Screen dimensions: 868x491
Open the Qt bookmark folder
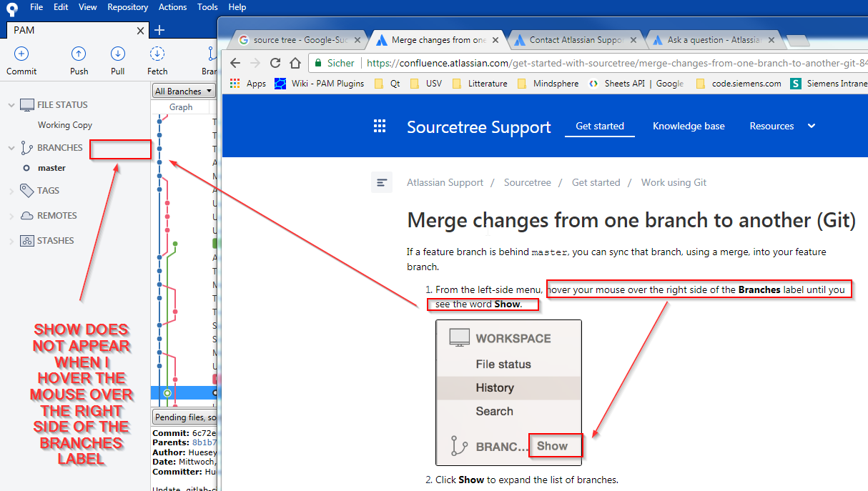(388, 84)
